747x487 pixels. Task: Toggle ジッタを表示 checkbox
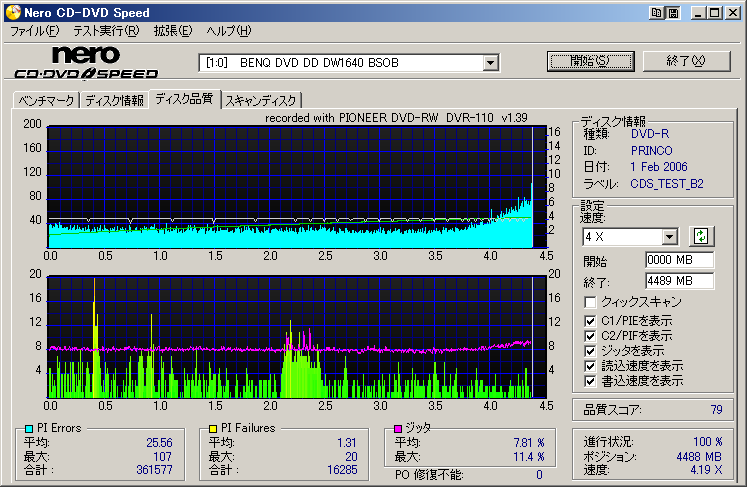tap(590, 351)
